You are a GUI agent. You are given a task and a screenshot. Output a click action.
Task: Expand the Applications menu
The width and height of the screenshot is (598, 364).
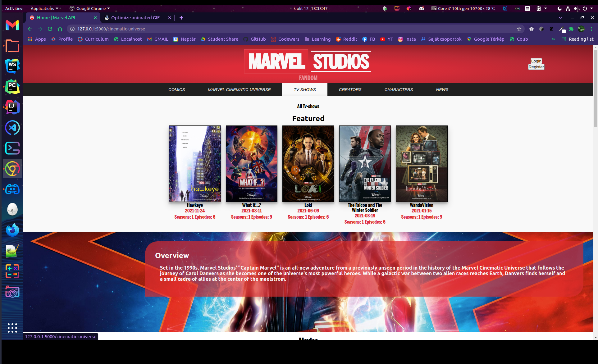44,8
